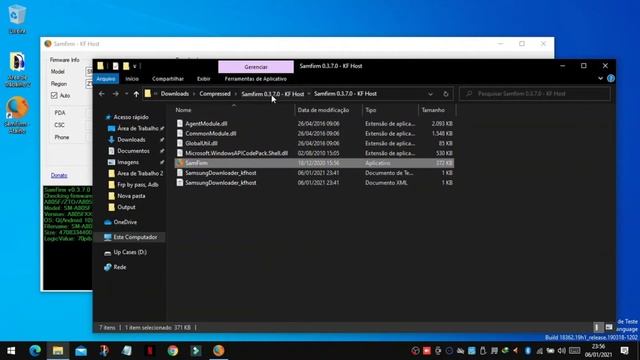640x360 pixels.
Task: Select Acesso rápido in navigation pane
Action: 131,117
